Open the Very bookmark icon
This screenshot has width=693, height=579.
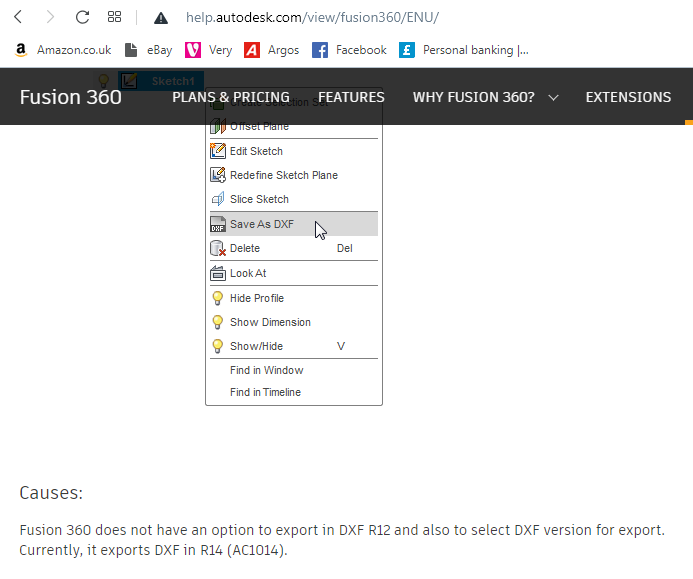click(x=193, y=50)
